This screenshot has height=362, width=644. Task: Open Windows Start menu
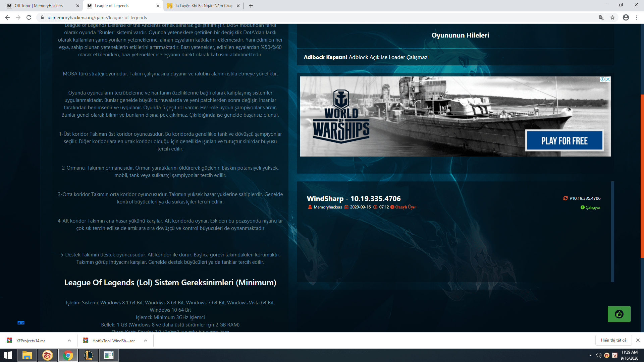(8, 355)
